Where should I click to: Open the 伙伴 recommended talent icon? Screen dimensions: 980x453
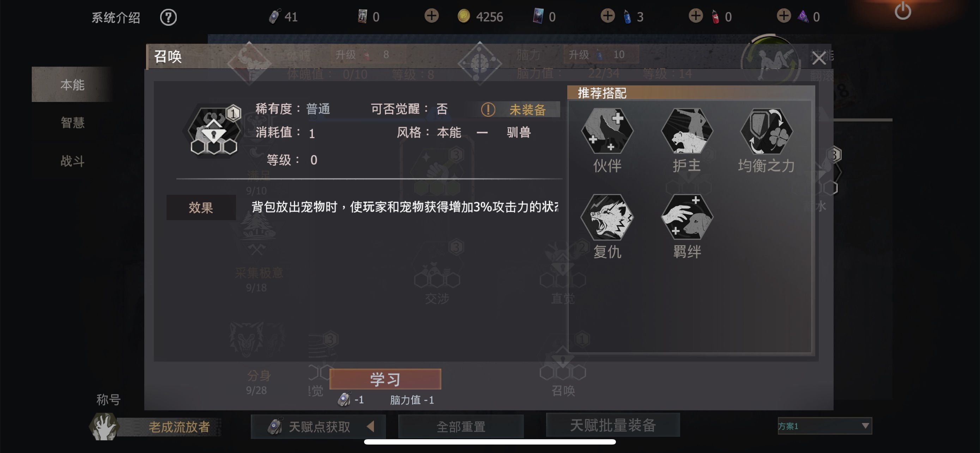(607, 131)
